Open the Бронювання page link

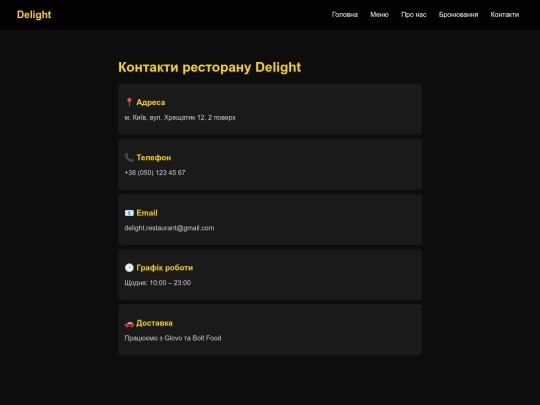(x=458, y=14)
